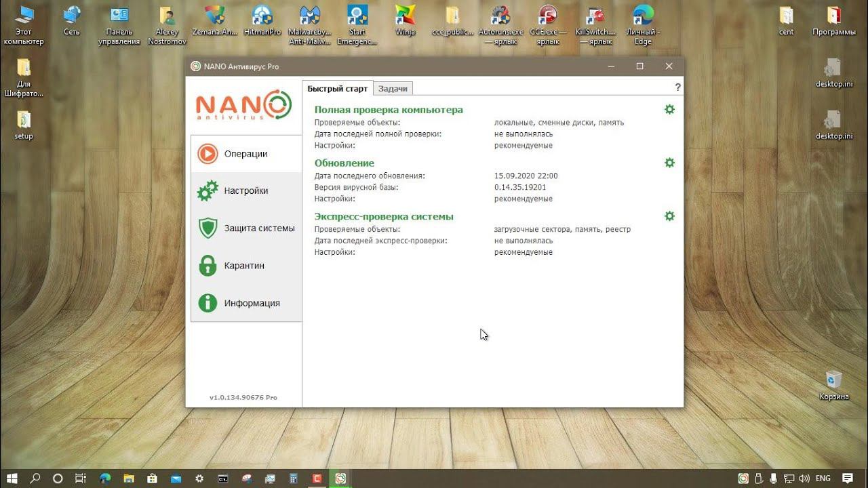Select the cce_public folder on desktop
This screenshot has height=488, width=868.
click(452, 21)
